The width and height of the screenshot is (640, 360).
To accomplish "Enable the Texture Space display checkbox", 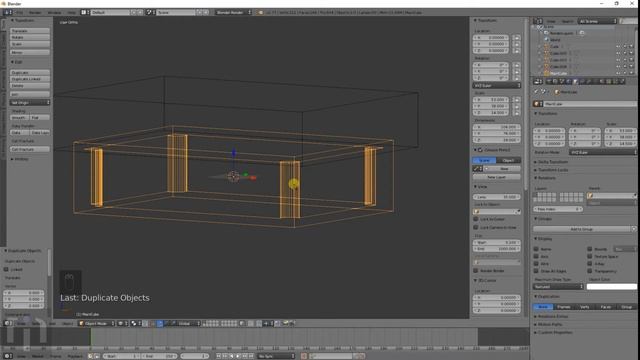I will click(590, 256).
